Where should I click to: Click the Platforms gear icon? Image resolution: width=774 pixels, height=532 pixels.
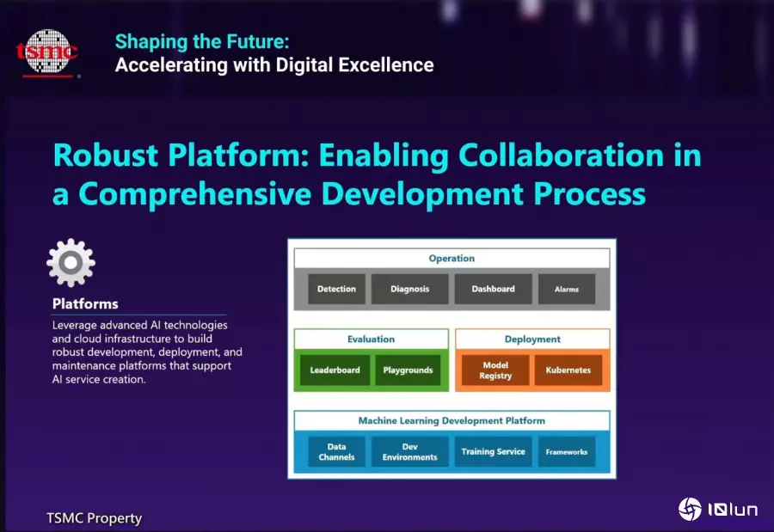point(71,262)
